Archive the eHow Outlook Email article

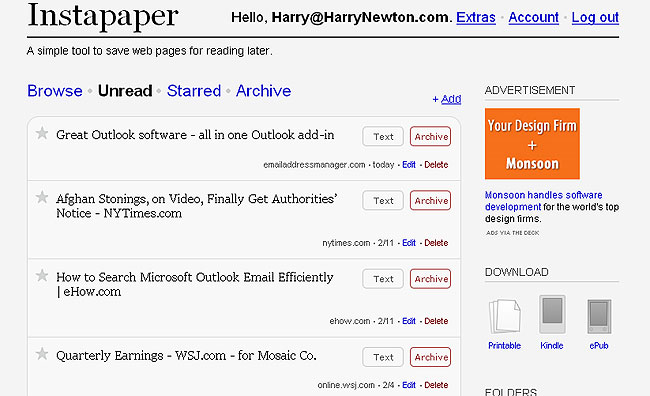tap(431, 279)
